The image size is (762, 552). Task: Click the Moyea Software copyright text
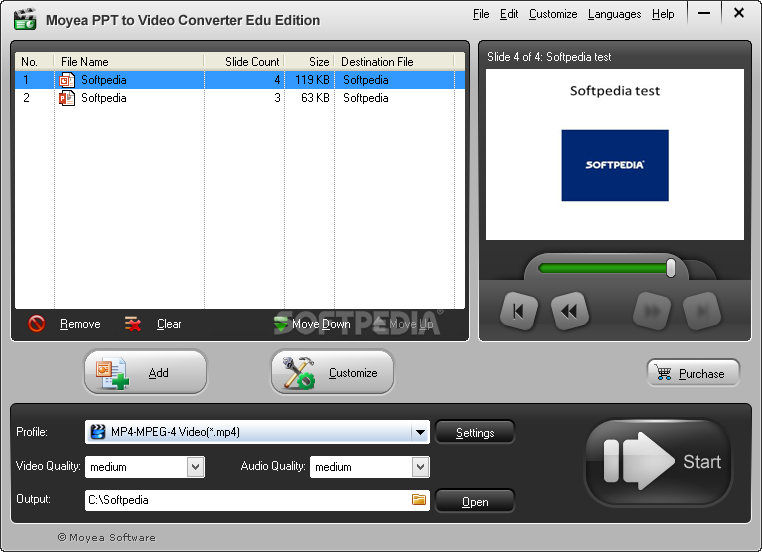[106, 537]
